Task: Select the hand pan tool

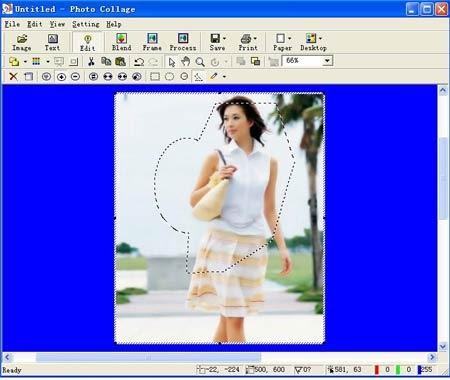Action: point(186,62)
